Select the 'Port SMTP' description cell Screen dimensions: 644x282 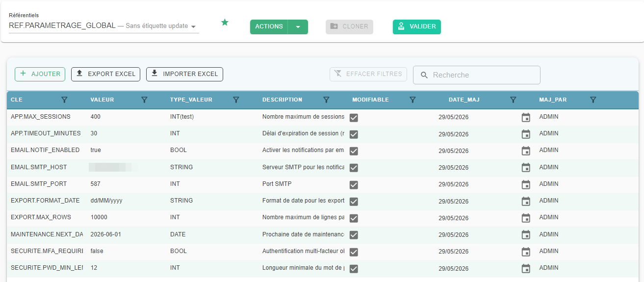tap(277, 184)
